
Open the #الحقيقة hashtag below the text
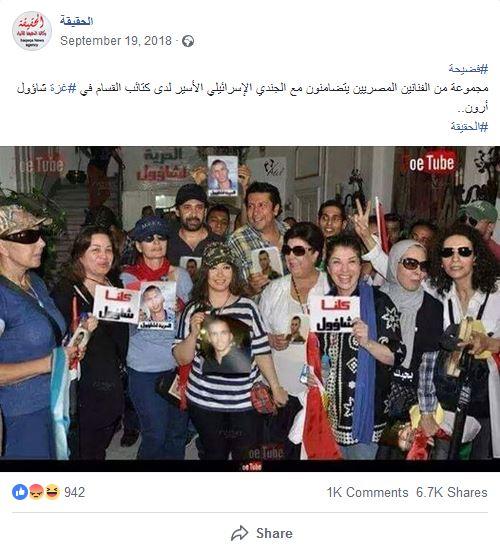click(x=469, y=127)
